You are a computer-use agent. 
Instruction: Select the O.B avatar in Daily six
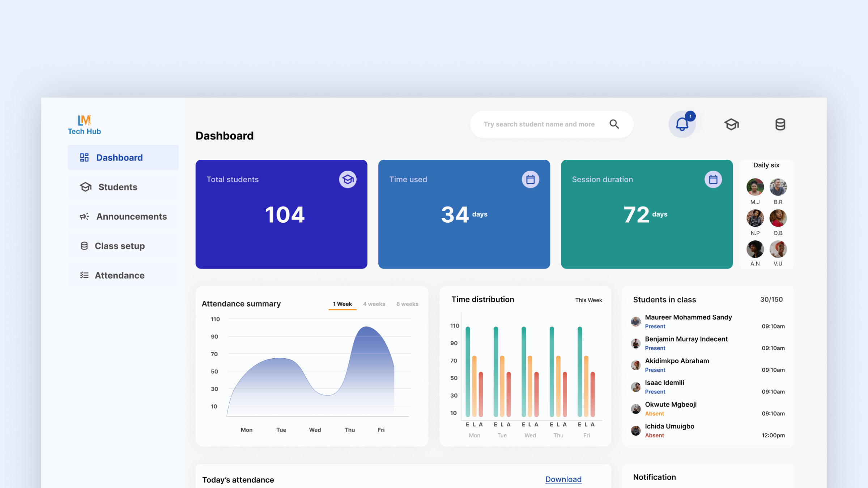click(778, 218)
